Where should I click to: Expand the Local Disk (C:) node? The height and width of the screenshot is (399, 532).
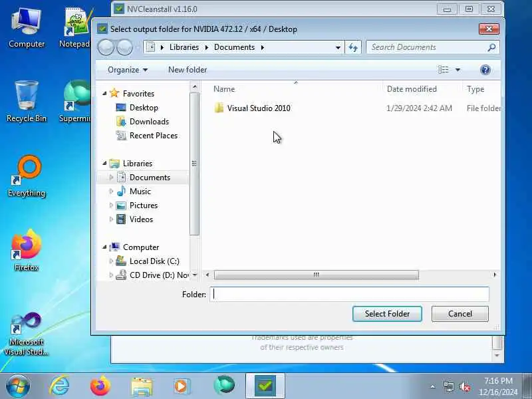pyautogui.click(x=111, y=261)
